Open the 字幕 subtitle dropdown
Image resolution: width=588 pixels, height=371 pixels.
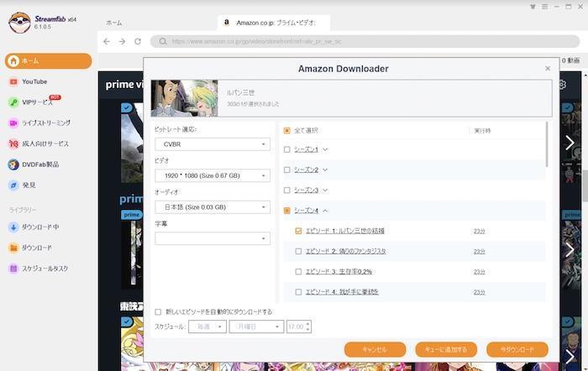point(213,238)
